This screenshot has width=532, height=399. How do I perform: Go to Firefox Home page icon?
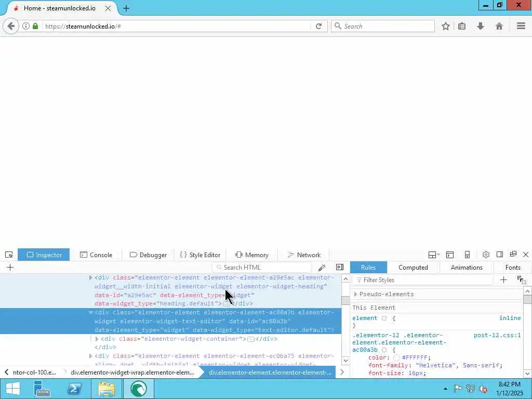(499, 26)
